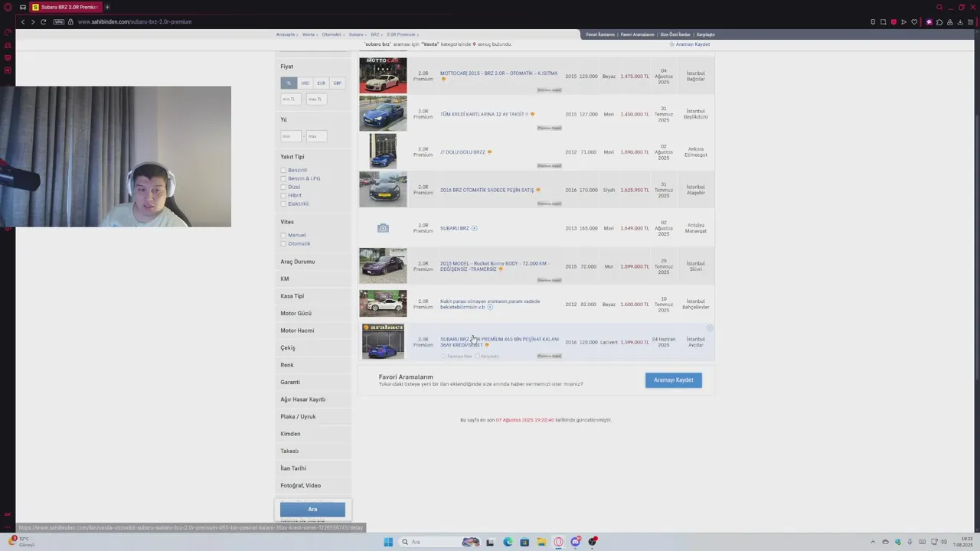The height and width of the screenshot is (551, 980).
Task: Open Twitch icon in Opera sidebar
Action: click(x=8, y=57)
